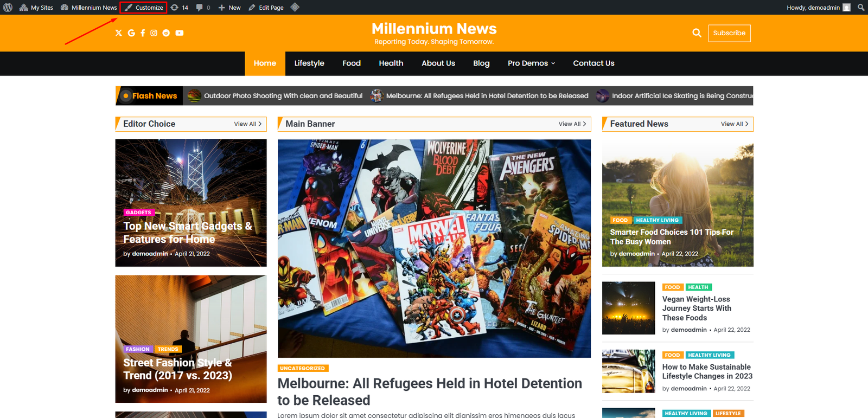
Task: Click View All in Editor Choice
Action: pos(247,124)
